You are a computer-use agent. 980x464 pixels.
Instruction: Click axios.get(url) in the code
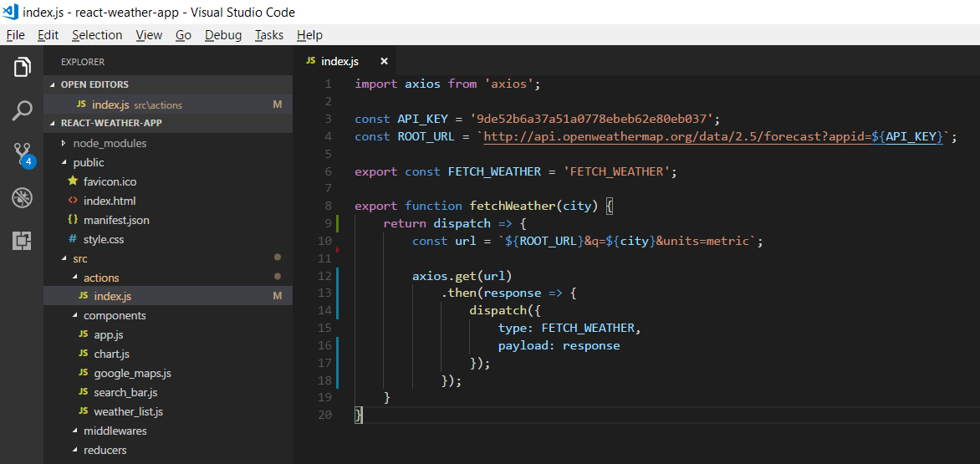462,275
